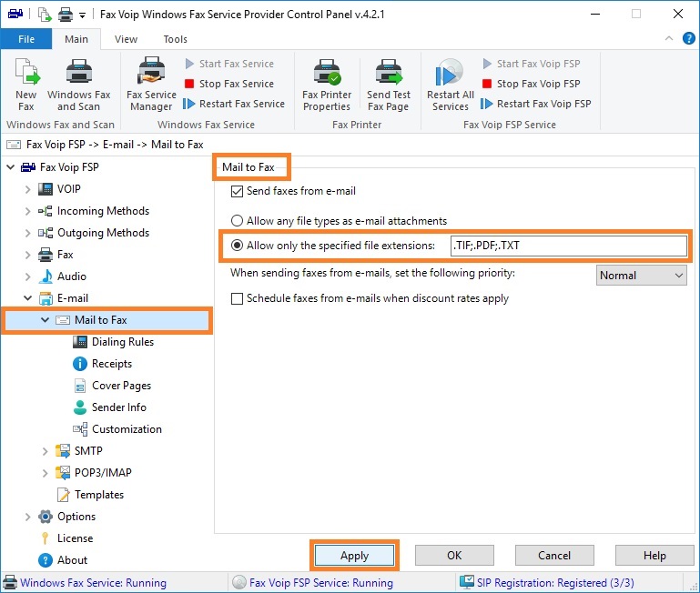
Task: Open Customization settings
Action: tap(127, 429)
